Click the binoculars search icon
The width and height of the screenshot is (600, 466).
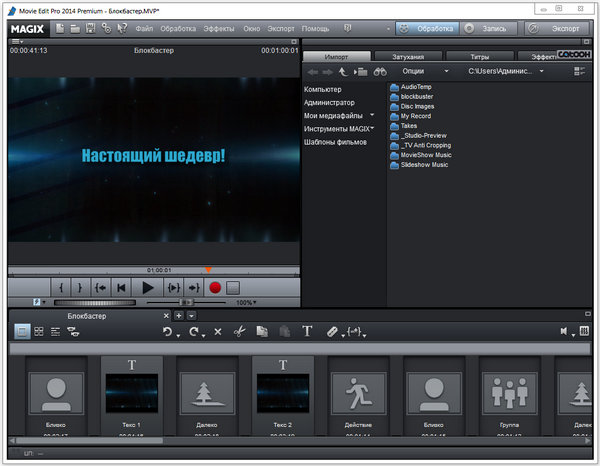(380, 72)
